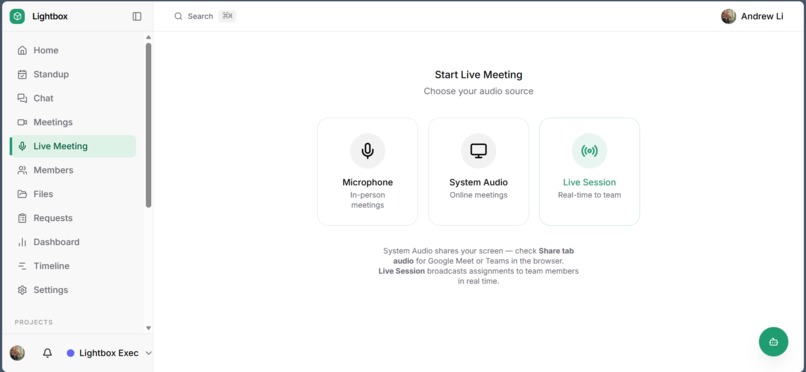Open the Home menu item
The image size is (806, 372).
pyautogui.click(x=72, y=50)
